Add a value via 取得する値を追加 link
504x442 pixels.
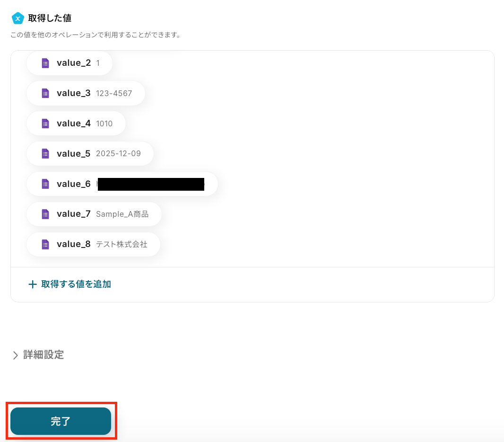[70, 284]
